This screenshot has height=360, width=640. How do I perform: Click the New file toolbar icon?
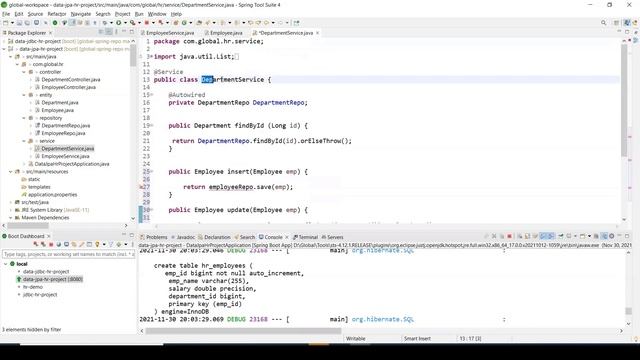click(x=6, y=23)
